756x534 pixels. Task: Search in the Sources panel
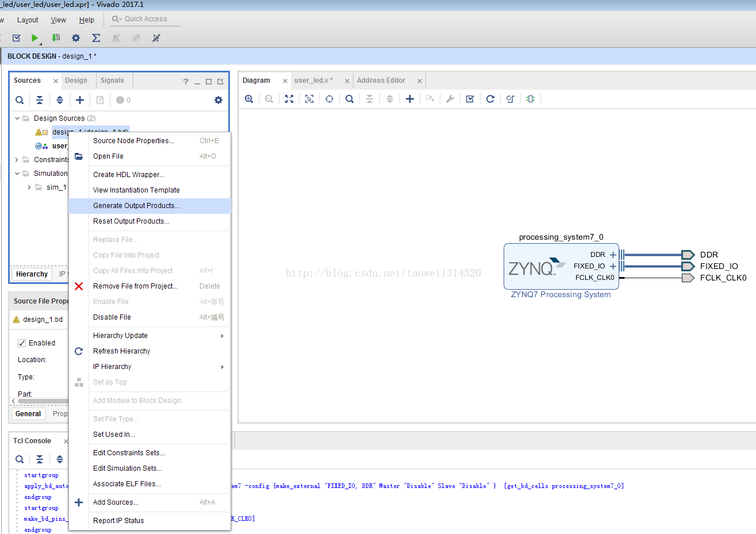pos(20,100)
